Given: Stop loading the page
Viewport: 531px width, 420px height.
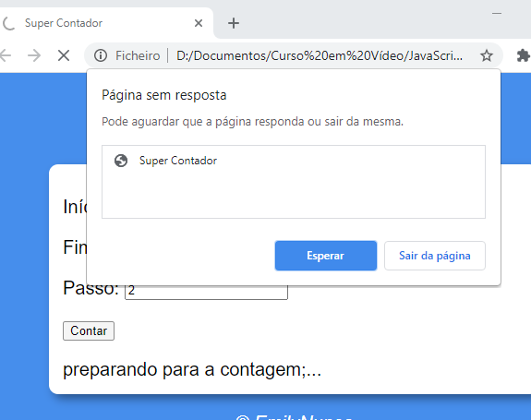Looking at the screenshot, I should [64, 55].
